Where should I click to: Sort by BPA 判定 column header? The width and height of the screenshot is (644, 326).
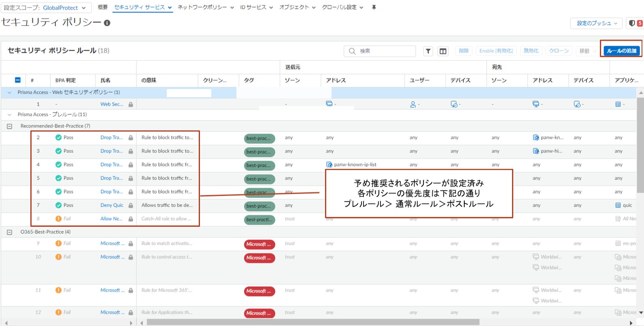(66, 80)
